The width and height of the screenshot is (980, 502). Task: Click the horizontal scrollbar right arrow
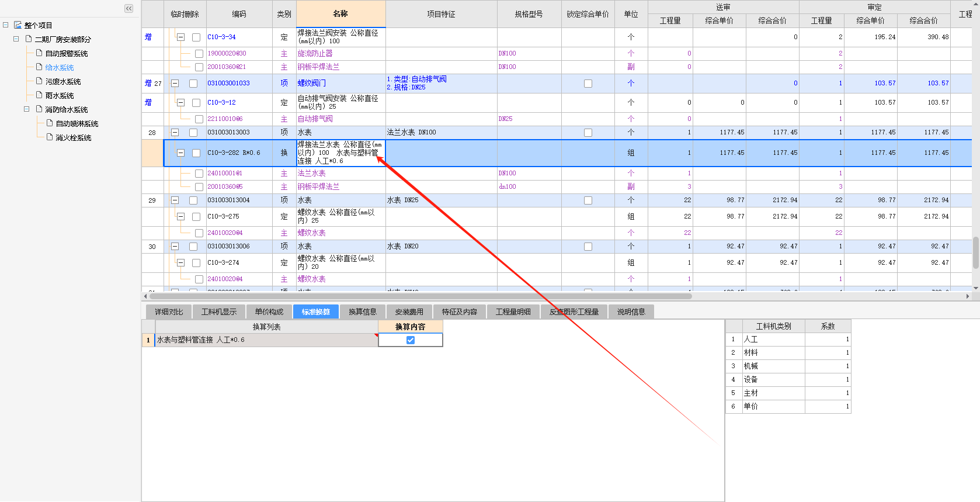pos(968,296)
